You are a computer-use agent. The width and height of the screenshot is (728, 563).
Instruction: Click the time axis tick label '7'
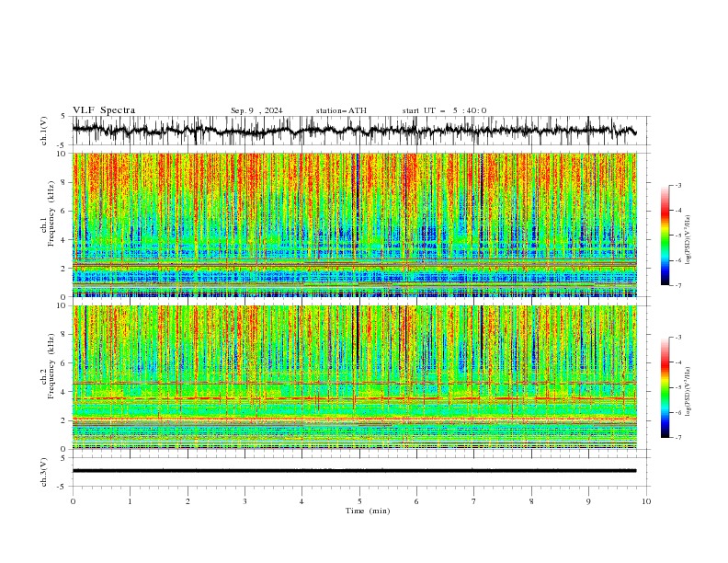point(474,501)
